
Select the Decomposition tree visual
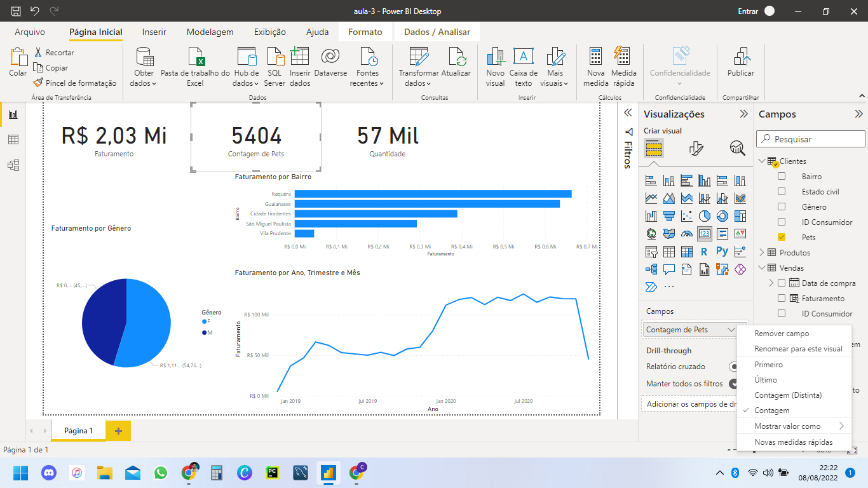pyautogui.click(x=651, y=269)
